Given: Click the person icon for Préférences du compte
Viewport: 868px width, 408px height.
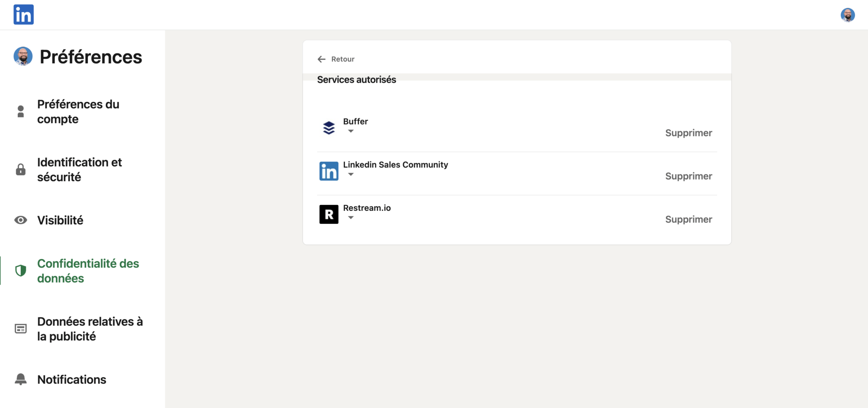Looking at the screenshot, I should 21,112.
